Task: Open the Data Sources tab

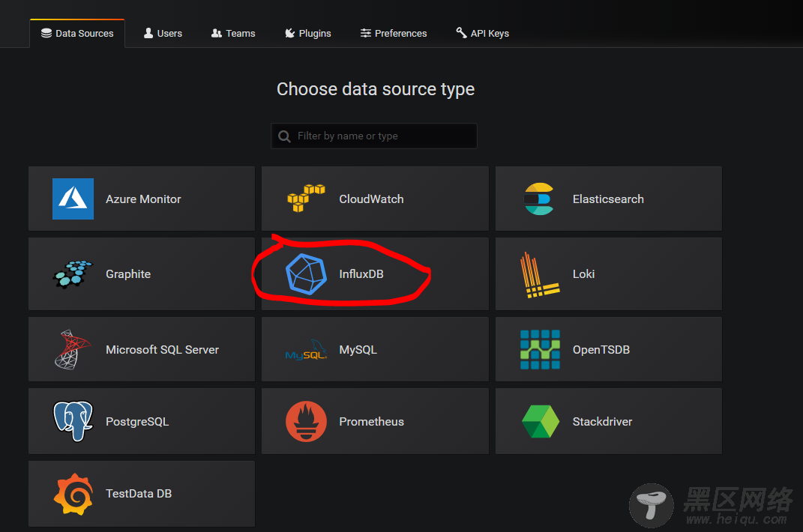Action: [x=77, y=33]
